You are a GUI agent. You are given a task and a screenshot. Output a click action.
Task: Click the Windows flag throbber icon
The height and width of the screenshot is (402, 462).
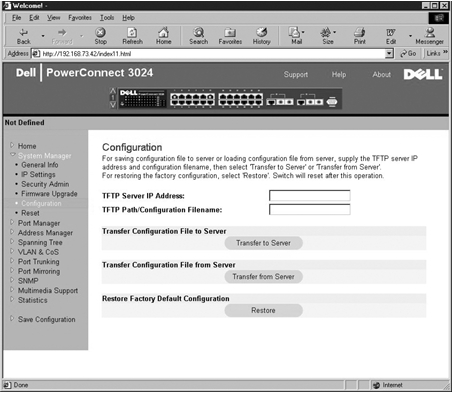click(x=439, y=18)
